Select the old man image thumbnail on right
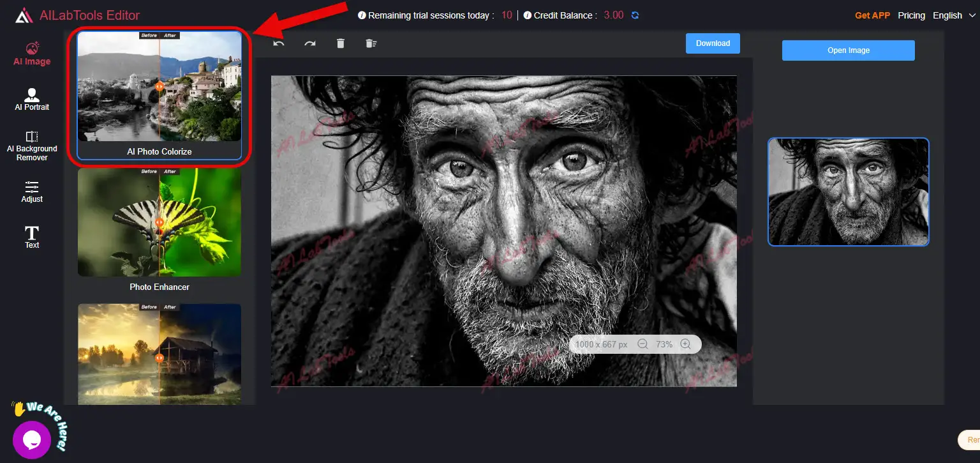Screen dimensions: 980x463 coord(849,192)
